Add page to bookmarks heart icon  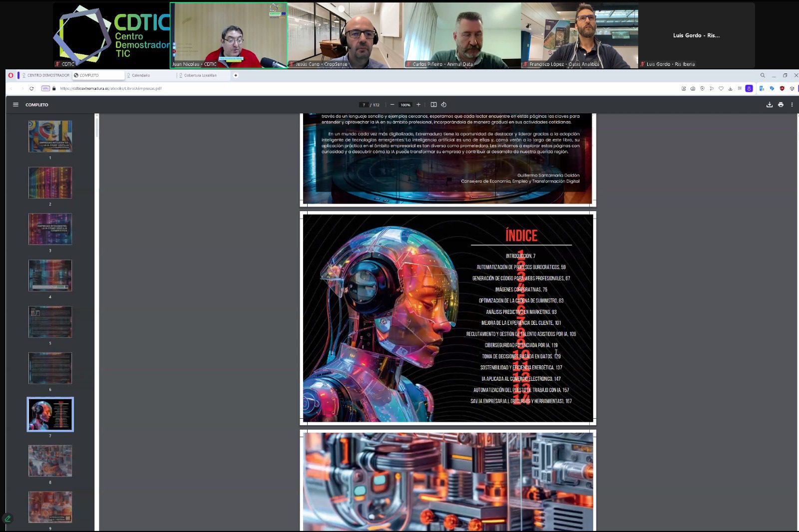coord(721,88)
